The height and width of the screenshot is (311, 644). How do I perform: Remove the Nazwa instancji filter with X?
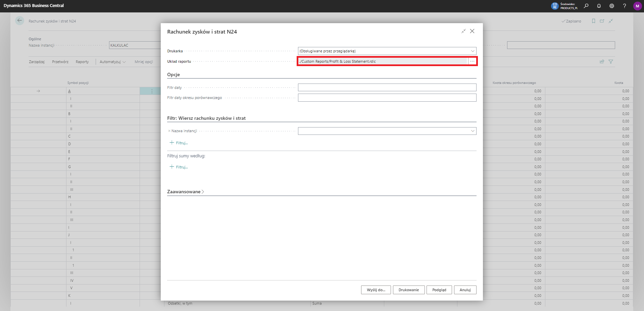click(169, 131)
